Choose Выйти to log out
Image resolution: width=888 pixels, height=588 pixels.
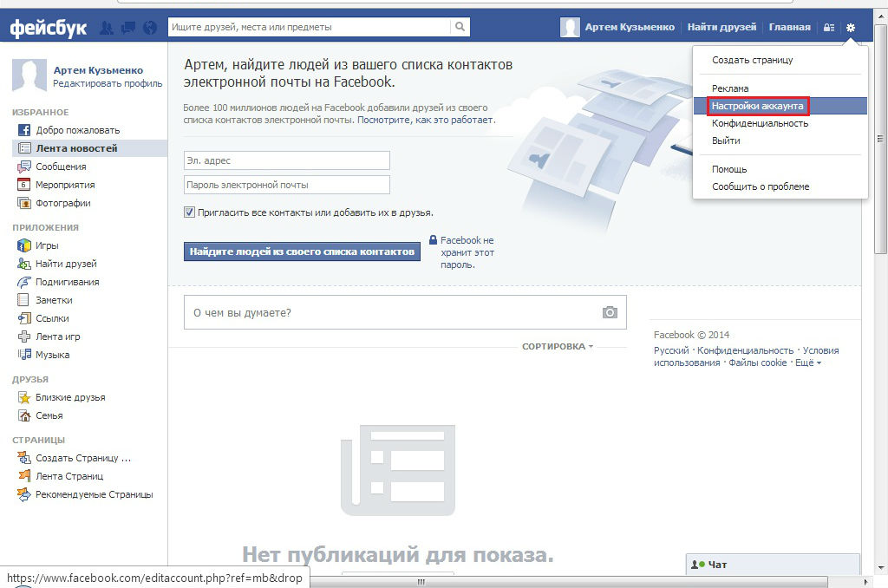click(x=780, y=140)
